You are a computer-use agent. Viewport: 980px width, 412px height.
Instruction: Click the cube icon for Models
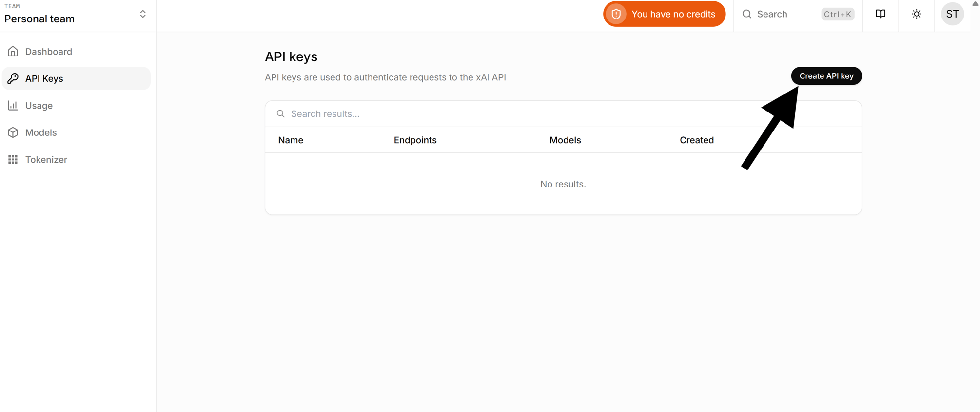pyautogui.click(x=13, y=132)
